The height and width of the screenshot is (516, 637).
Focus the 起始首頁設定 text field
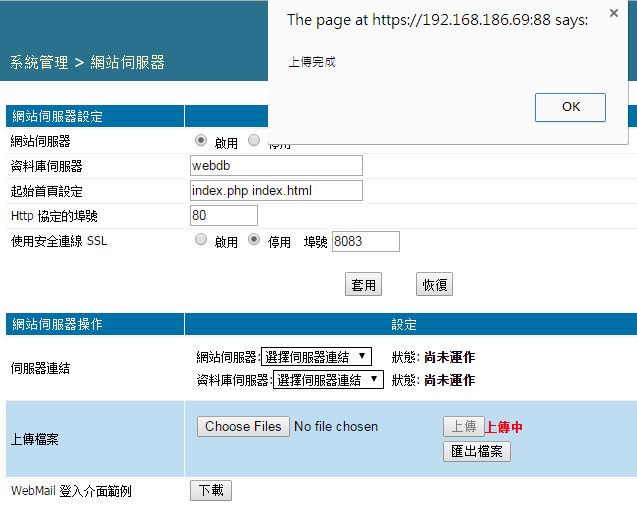276,190
